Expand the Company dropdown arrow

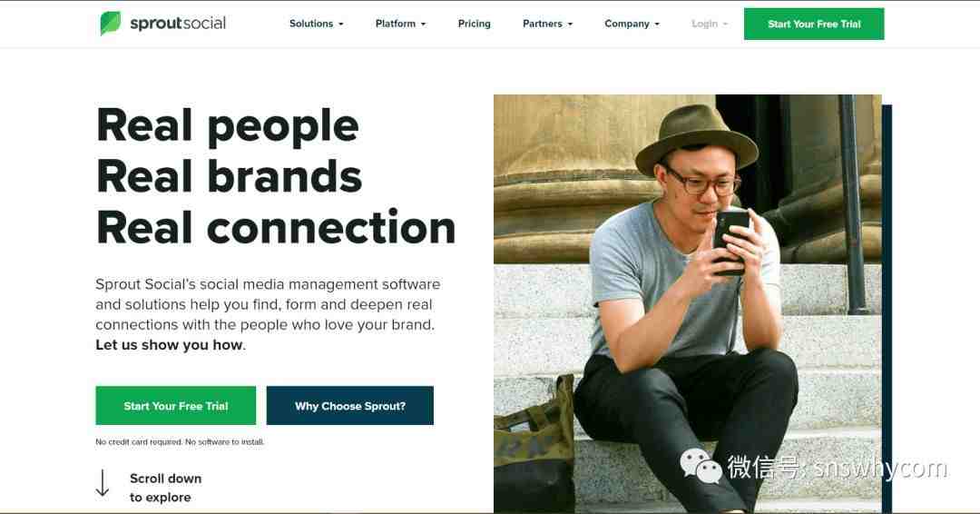pyautogui.click(x=657, y=25)
